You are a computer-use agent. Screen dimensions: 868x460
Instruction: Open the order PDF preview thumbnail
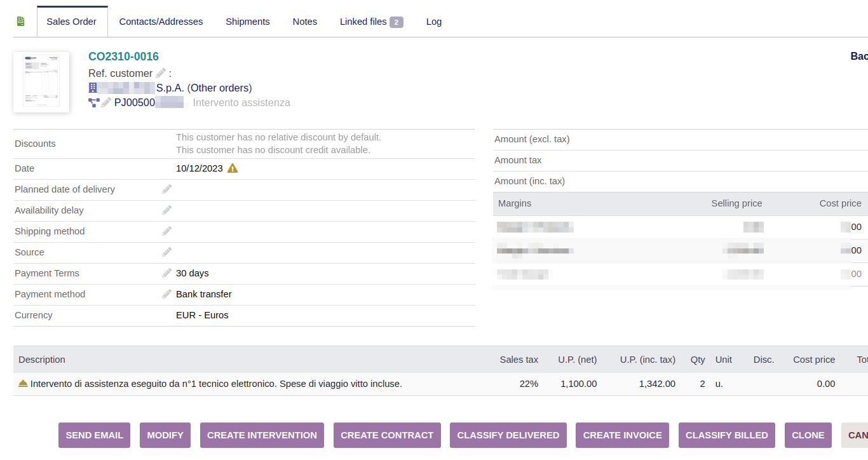41,82
